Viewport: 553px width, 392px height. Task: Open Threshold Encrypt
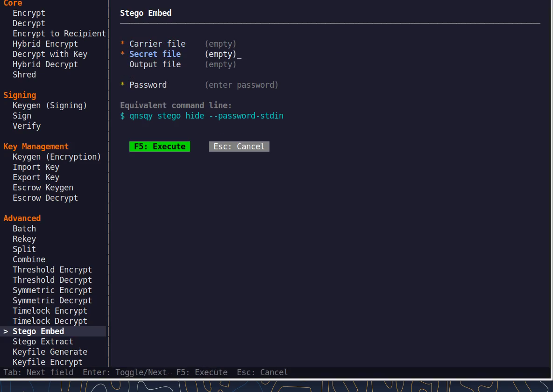pyautogui.click(x=52, y=269)
